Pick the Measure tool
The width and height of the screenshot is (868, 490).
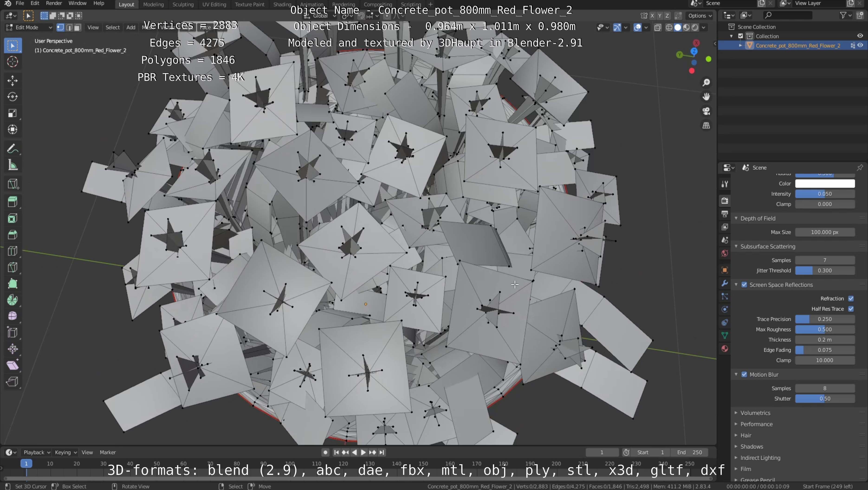13,165
